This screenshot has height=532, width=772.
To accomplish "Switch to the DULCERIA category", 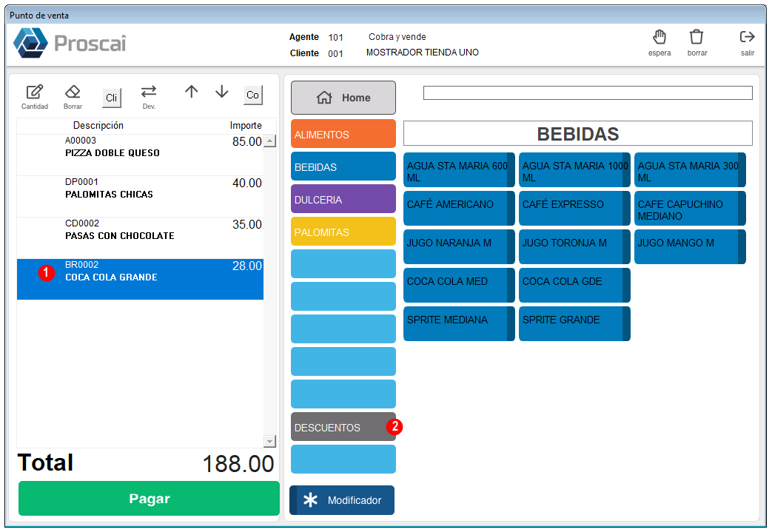I will (x=343, y=199).
